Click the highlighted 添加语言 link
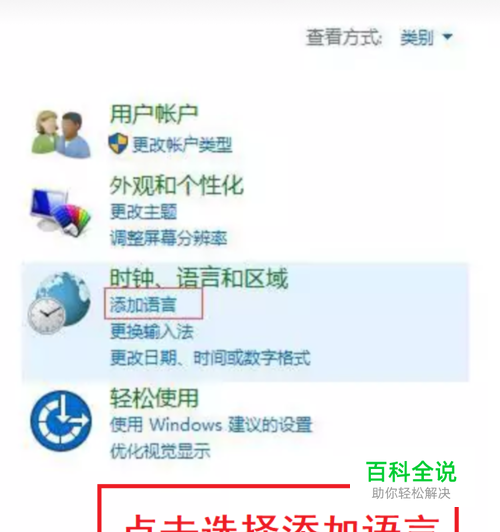The width and height of the screenshot is (500, 532). click(143, 304)
